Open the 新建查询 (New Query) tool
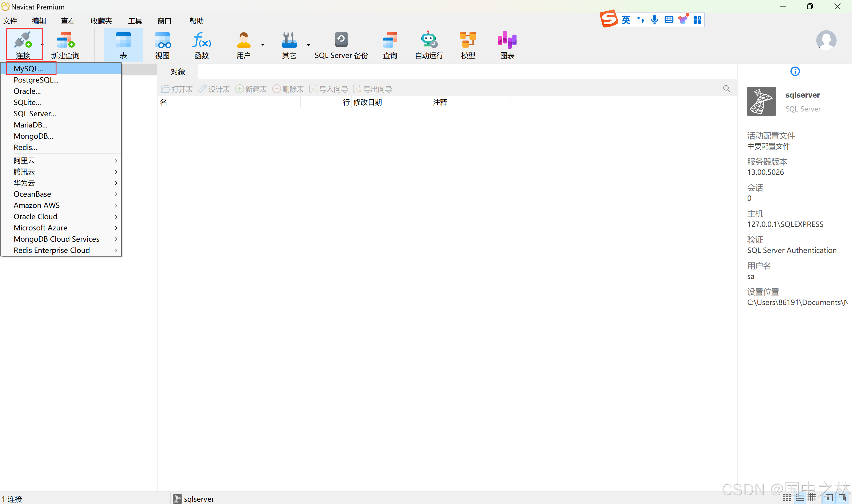This screenshot has width=852, height=504. (65, 45)
